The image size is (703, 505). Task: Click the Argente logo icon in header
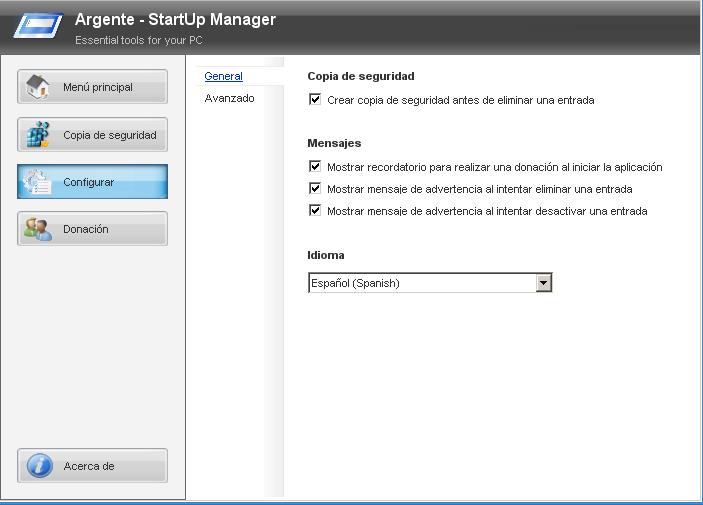tap(38, 26)
